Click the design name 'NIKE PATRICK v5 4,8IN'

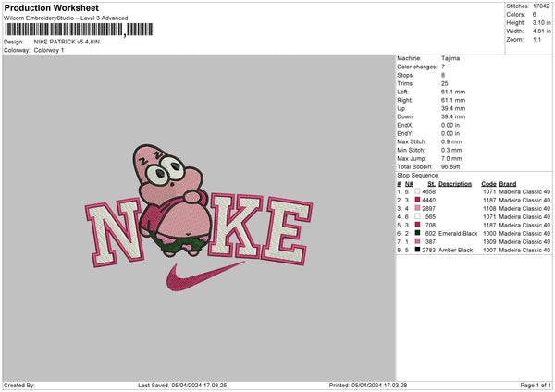pyautogui.click(x=67, y=42)
